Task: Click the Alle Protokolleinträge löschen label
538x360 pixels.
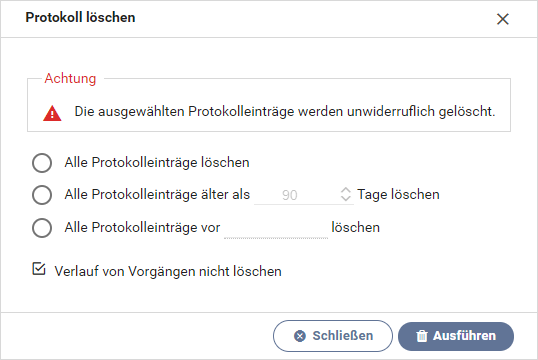Action: pos(157,163)
